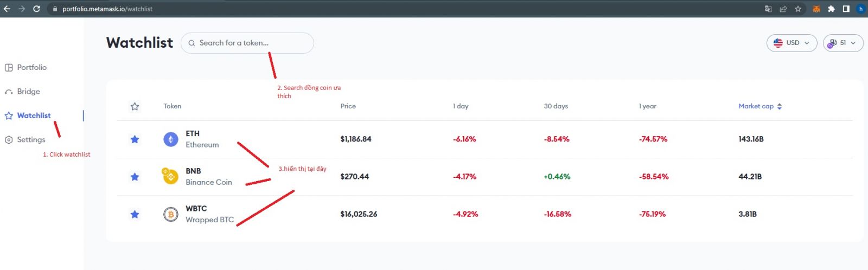868x270 pixels.
Task: Click the Ethereum name text
Action: (x=202, y=145)
